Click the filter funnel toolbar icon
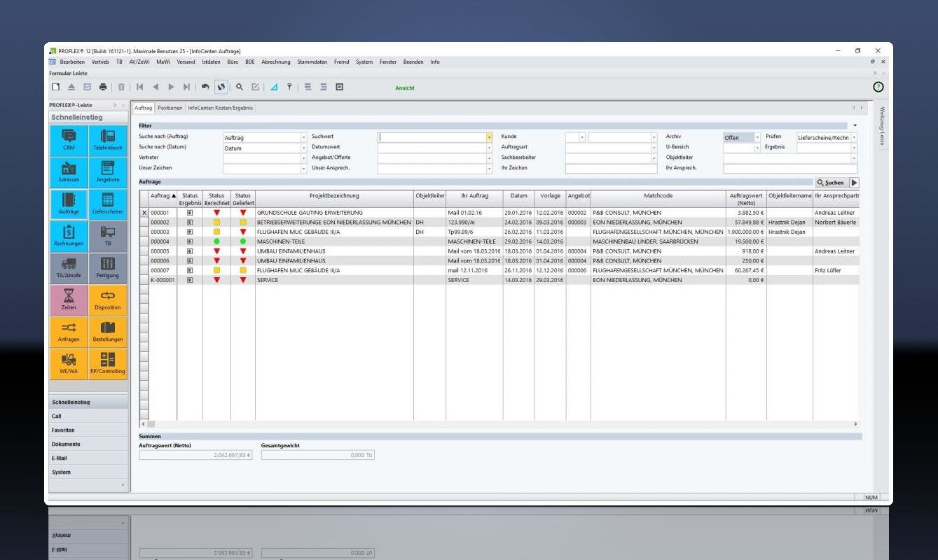Screen dimensions: 938x560 tap(289, 87)
